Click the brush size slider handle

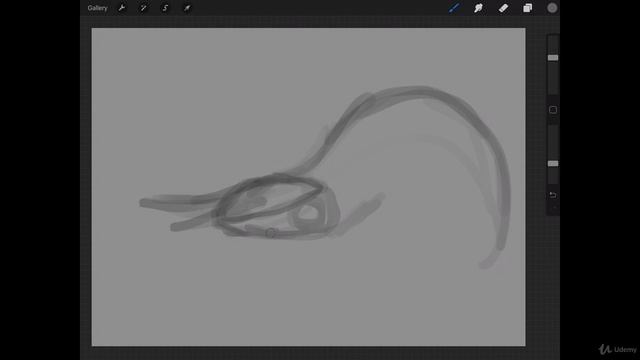(x=553, y=58)
